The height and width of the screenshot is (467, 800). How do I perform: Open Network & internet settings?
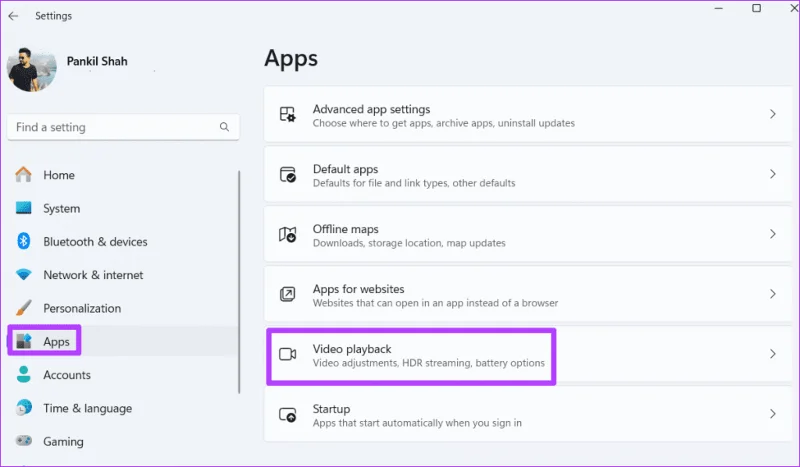tap(93, 275)
